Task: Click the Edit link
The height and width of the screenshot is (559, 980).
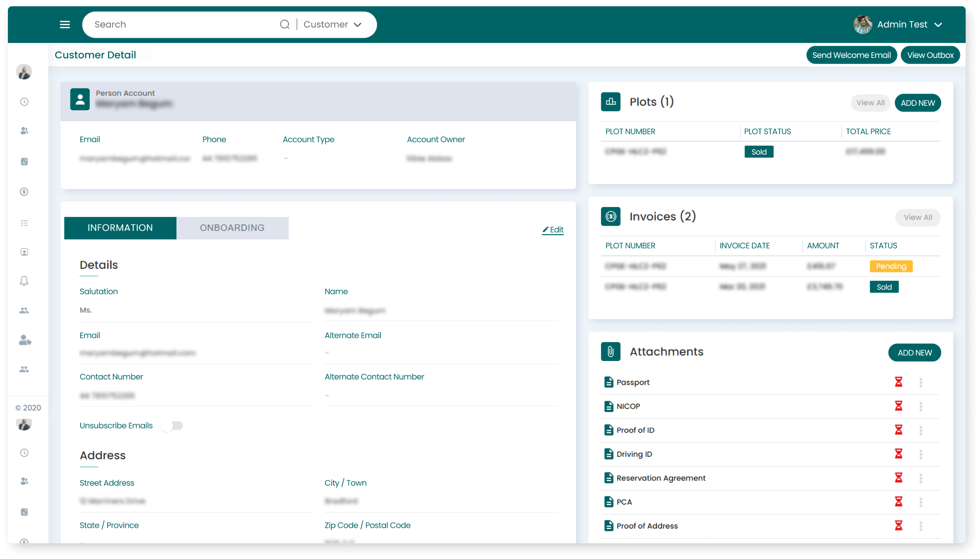Action: pos(553,230)
